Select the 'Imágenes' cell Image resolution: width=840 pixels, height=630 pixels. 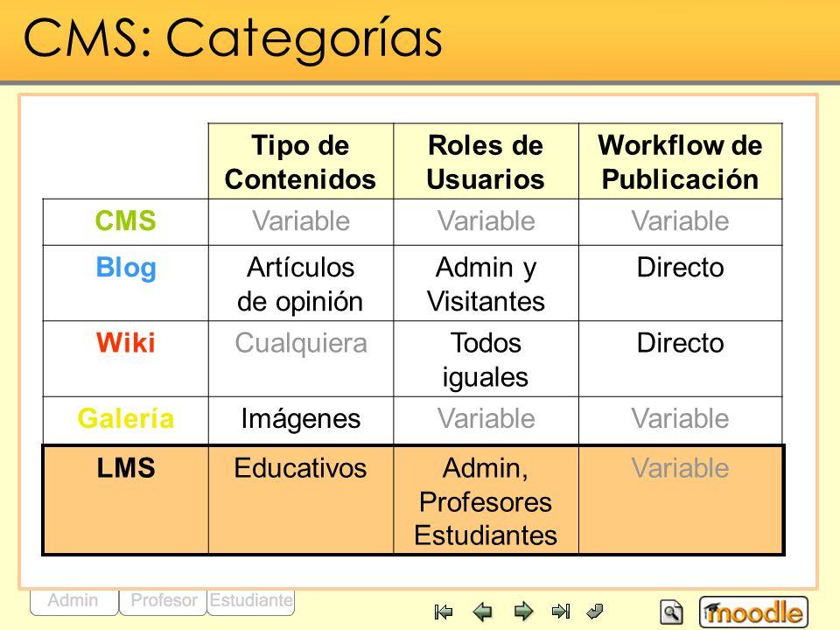pos(300,421)
